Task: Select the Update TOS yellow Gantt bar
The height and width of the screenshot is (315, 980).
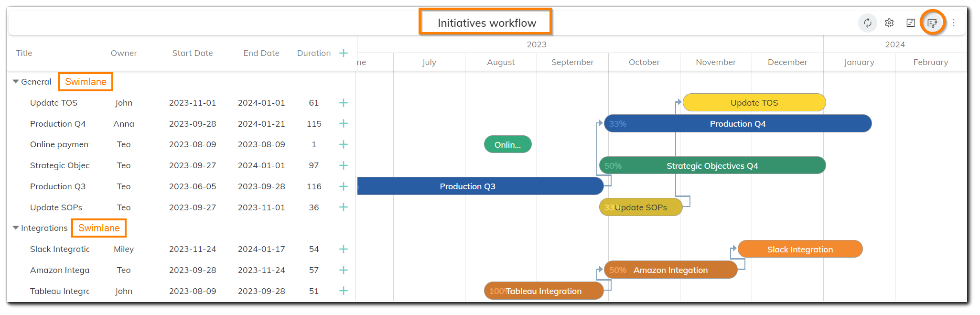Action: 754,102
